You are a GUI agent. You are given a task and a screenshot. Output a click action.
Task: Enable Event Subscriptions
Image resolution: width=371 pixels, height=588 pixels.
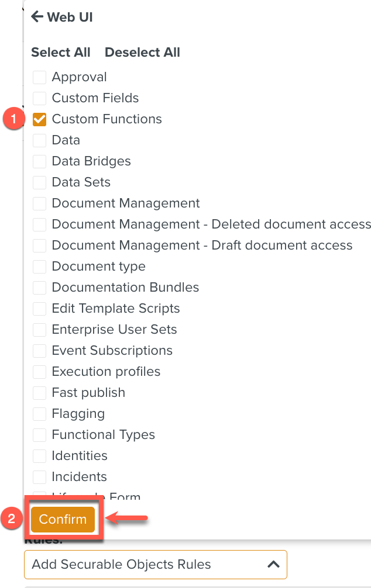[x=39, y=351]
